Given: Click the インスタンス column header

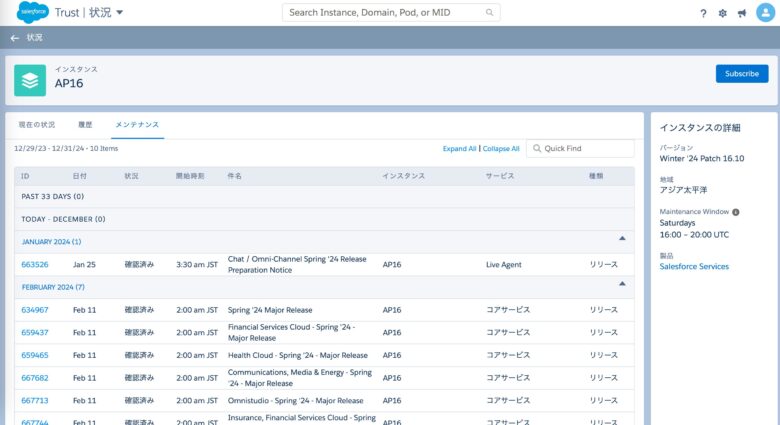Looking at the screenshot, I should coord(403,176).
